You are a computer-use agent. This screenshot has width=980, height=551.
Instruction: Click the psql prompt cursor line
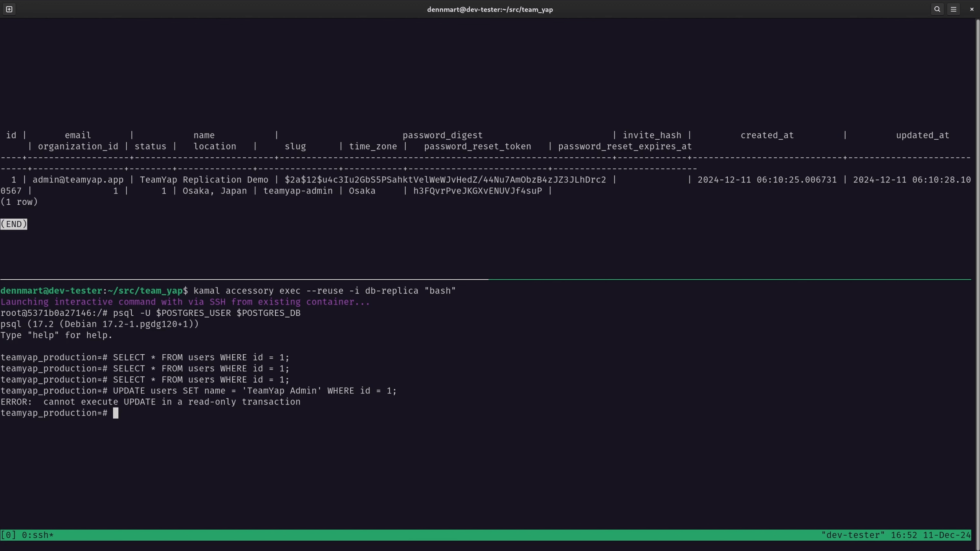point(59,413)
